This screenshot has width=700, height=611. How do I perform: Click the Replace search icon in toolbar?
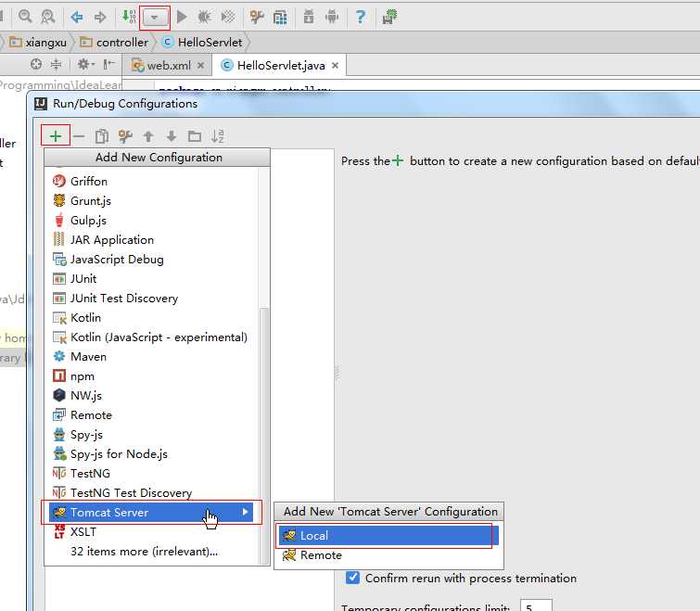click(48, 17)
